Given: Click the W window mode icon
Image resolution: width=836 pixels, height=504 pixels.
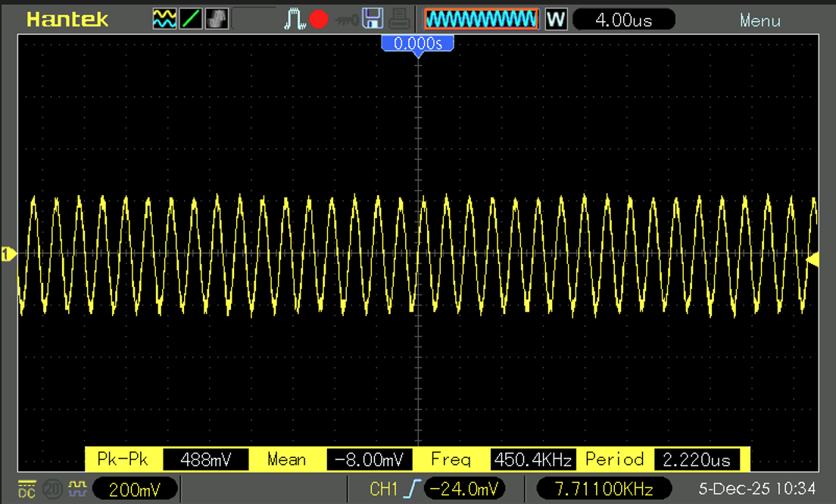Looking at the screenshot, I should coord(556,20).
